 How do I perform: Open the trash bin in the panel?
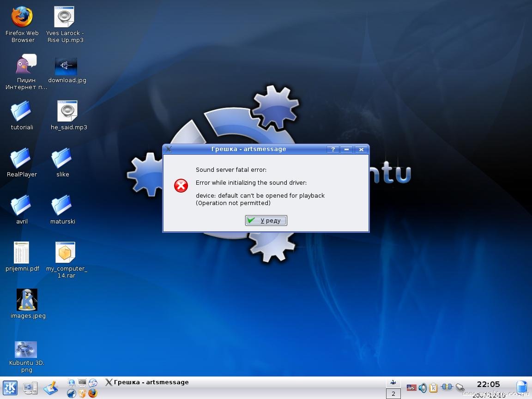(521, 388)
